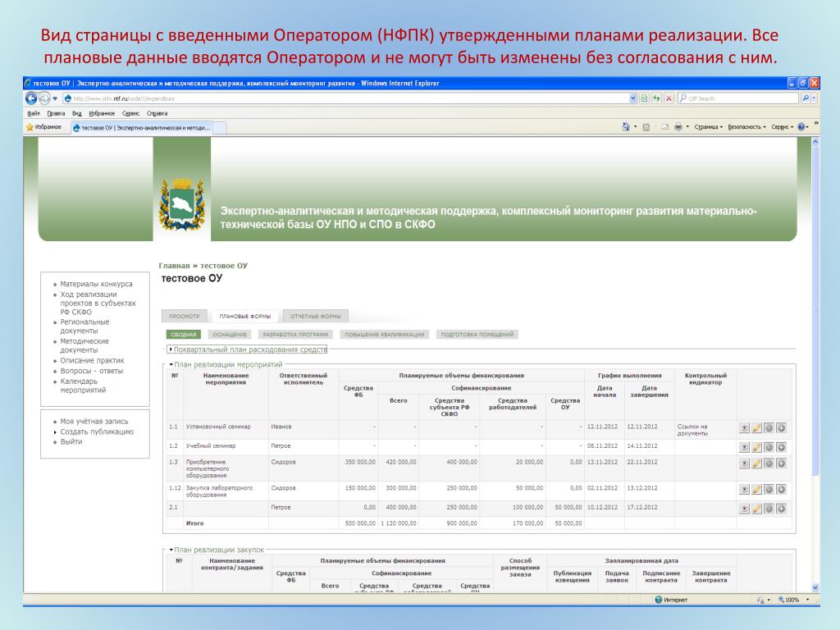
Task: Click the delete circle icon in row 2.1
Action: tap(769, 509)
